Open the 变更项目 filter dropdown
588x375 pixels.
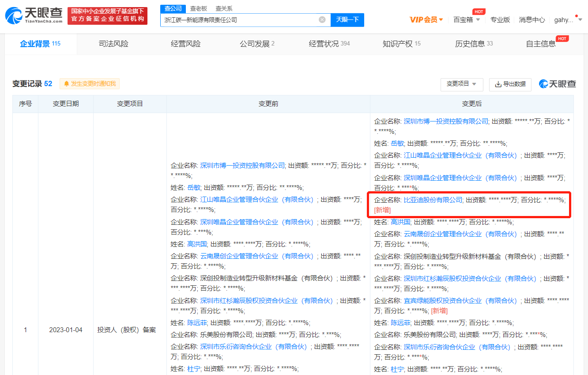[462, 84]
